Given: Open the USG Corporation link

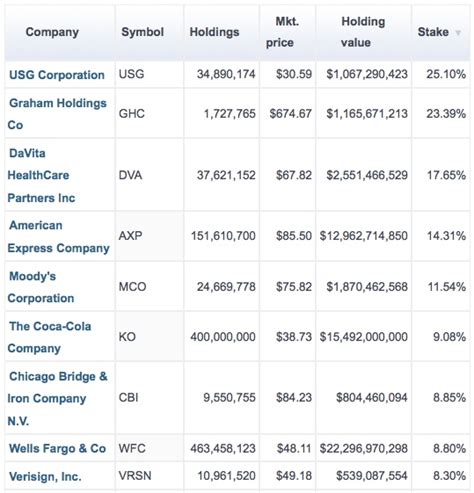Looking at the screenshot, I should tap(57, 75).
